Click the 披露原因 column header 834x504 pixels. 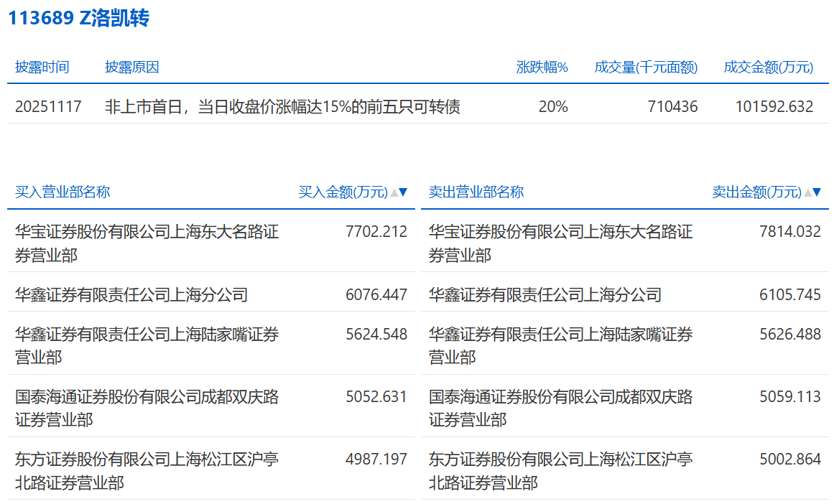pyautogui.click(x=132, y=67)
